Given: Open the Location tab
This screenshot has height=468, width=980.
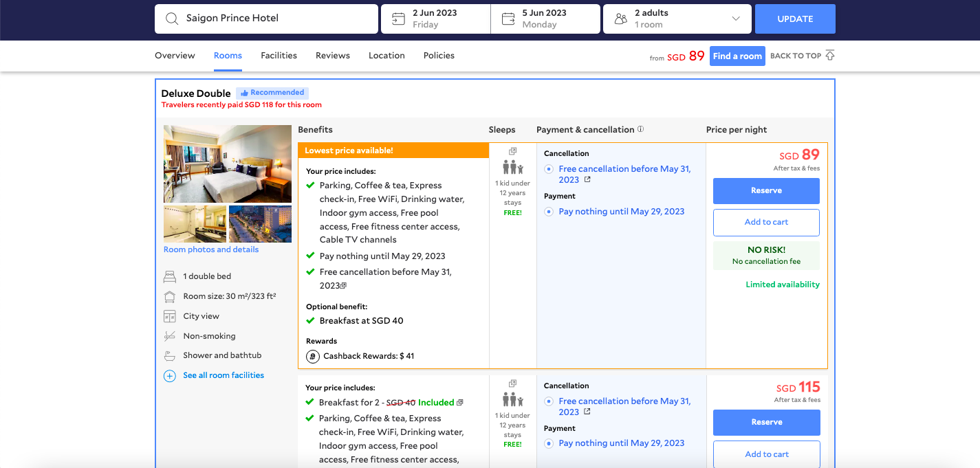Looking at the screenshot, I should (386, 56).
